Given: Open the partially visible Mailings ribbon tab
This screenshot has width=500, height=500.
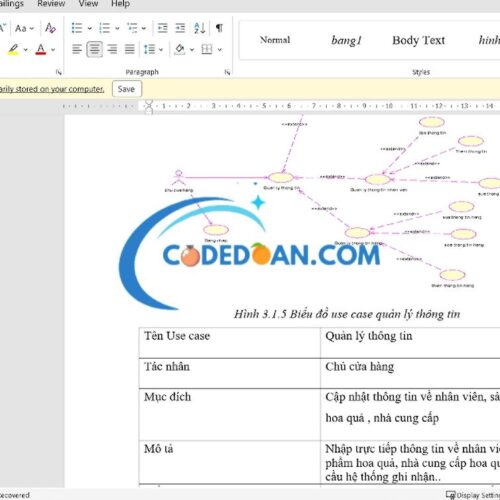Looking at the screenshot, I should coord(12,4).
